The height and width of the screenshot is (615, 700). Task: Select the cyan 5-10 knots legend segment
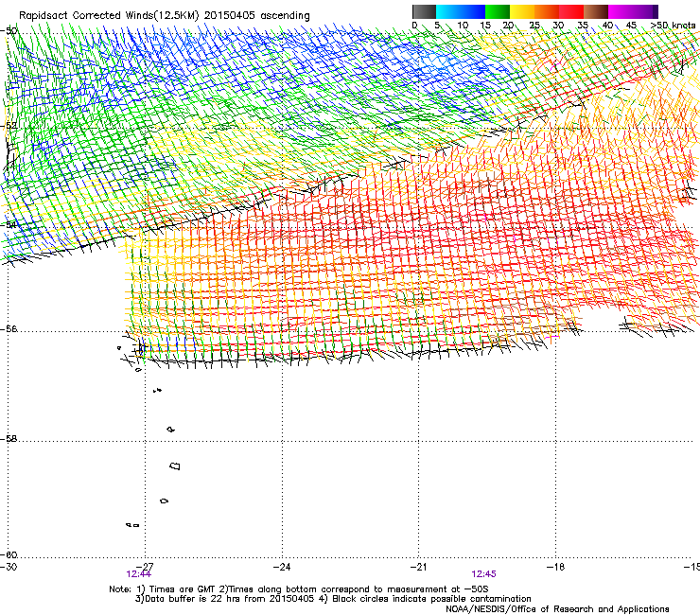point(448,11)
